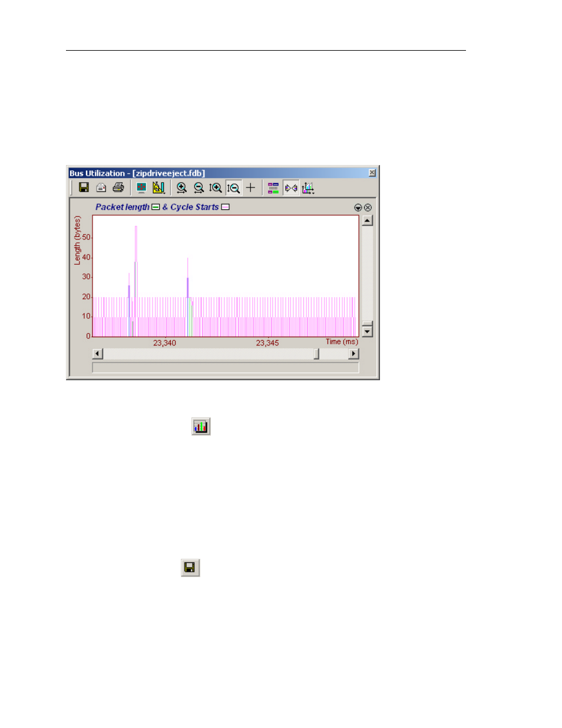Close the Bus Utilization window
The width and height of the screenshot is (562, 728).
pos(372,173)
